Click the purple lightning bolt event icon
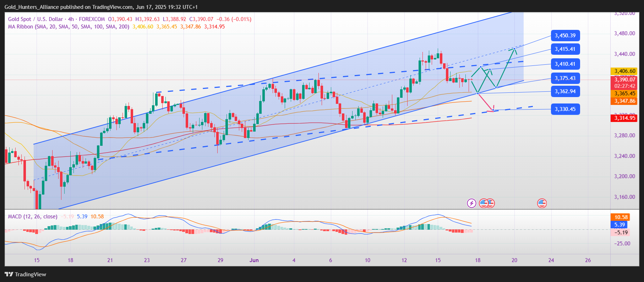 click(471, 203)
